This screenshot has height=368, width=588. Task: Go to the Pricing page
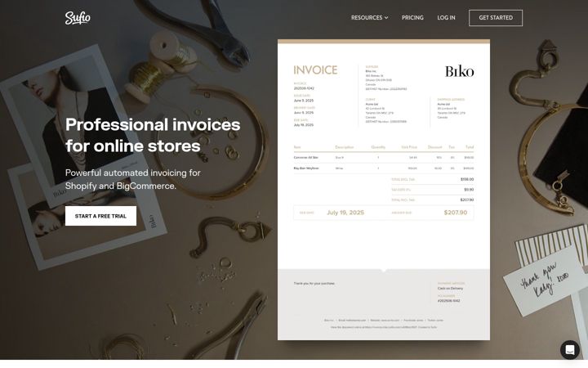click(x=412, y=18)
